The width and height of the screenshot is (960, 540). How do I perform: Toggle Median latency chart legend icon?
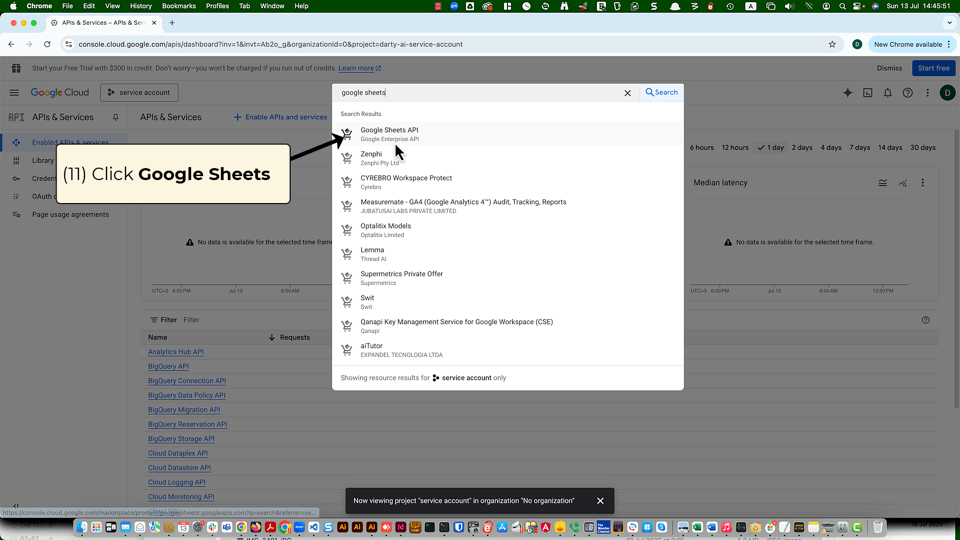[882, 183]
